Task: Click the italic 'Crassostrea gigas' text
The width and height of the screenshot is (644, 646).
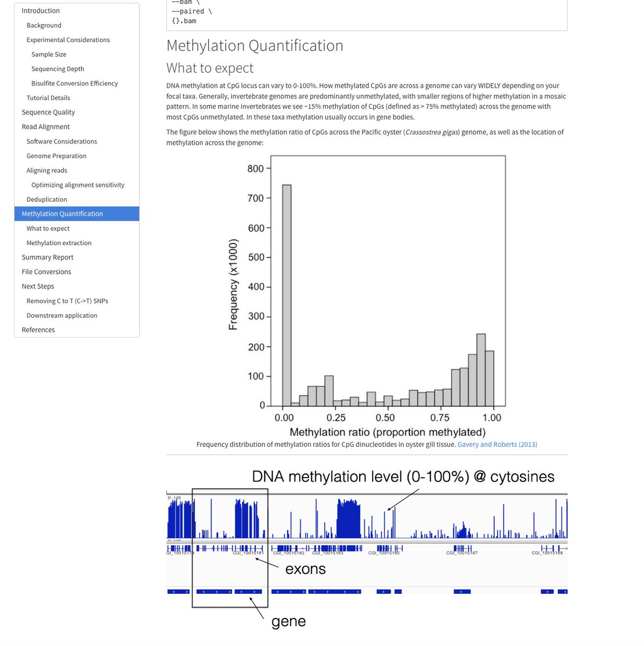Action: (x=432, y=132)
